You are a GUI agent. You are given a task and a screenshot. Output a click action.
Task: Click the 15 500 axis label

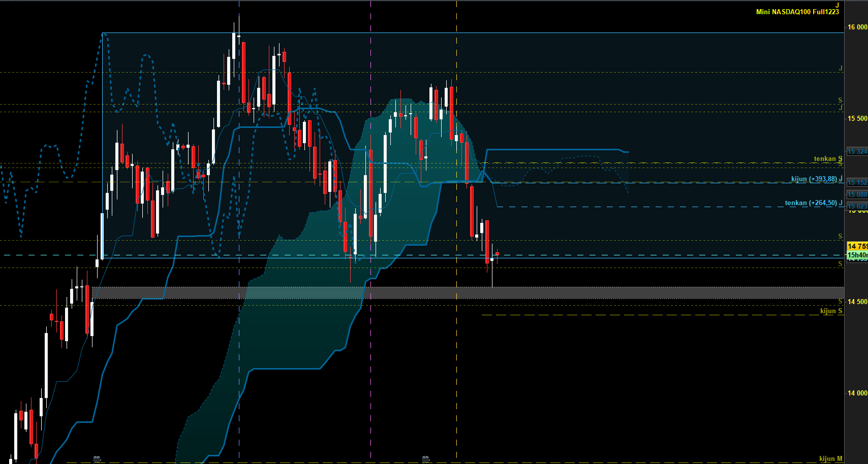[857, 118]
